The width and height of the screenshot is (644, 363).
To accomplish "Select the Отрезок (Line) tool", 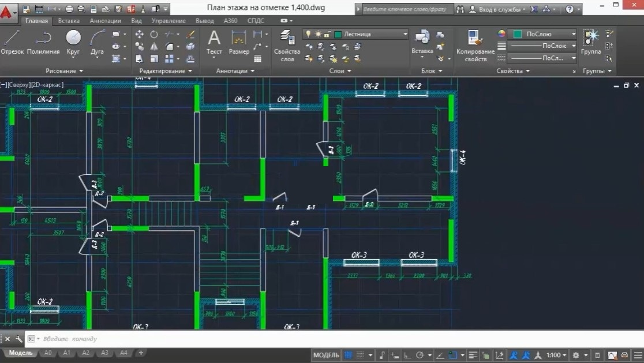I will 12,42.
